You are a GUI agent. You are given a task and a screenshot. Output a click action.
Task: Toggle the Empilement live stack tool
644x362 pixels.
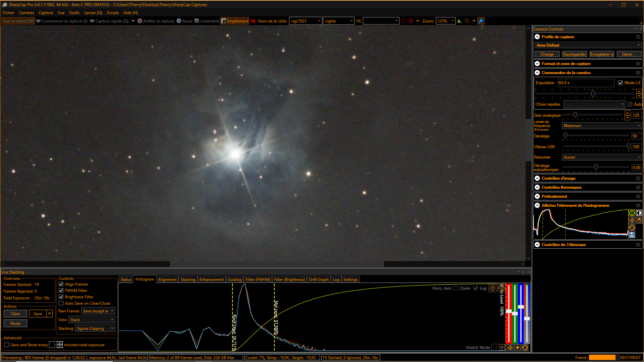point(234,21)
